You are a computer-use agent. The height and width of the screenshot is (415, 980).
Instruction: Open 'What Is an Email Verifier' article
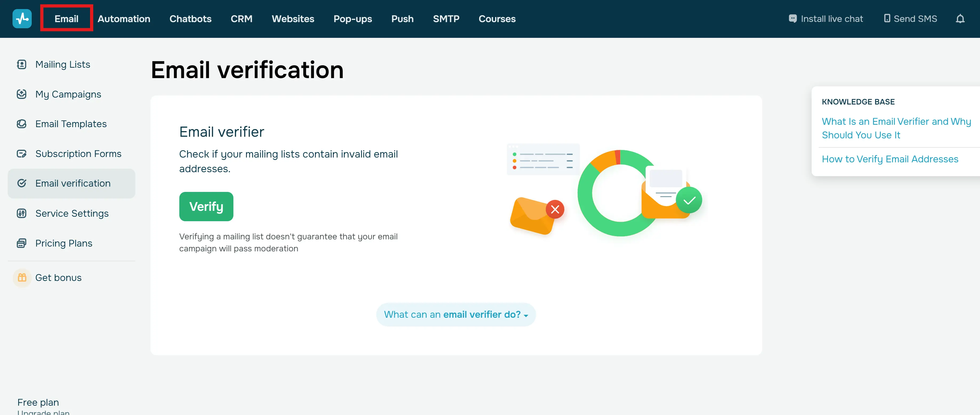coord(896,128)
